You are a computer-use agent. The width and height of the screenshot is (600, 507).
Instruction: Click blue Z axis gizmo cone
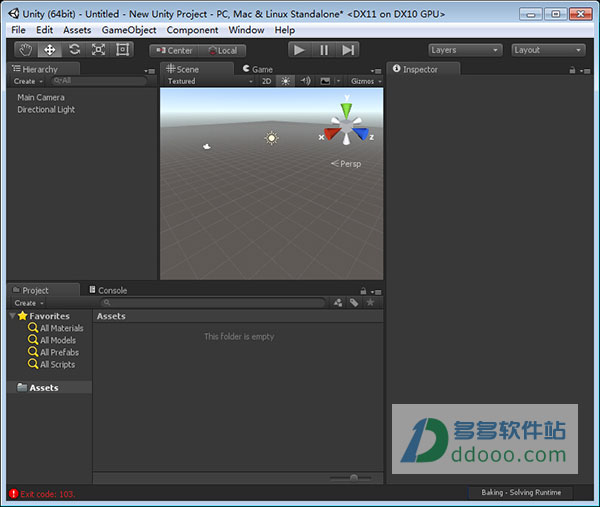361,134
